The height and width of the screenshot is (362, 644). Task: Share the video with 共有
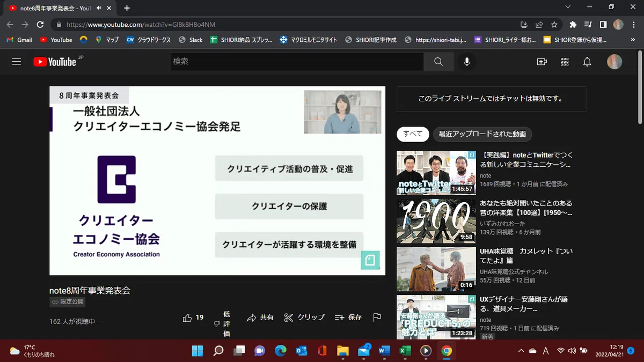coord(260,317)
